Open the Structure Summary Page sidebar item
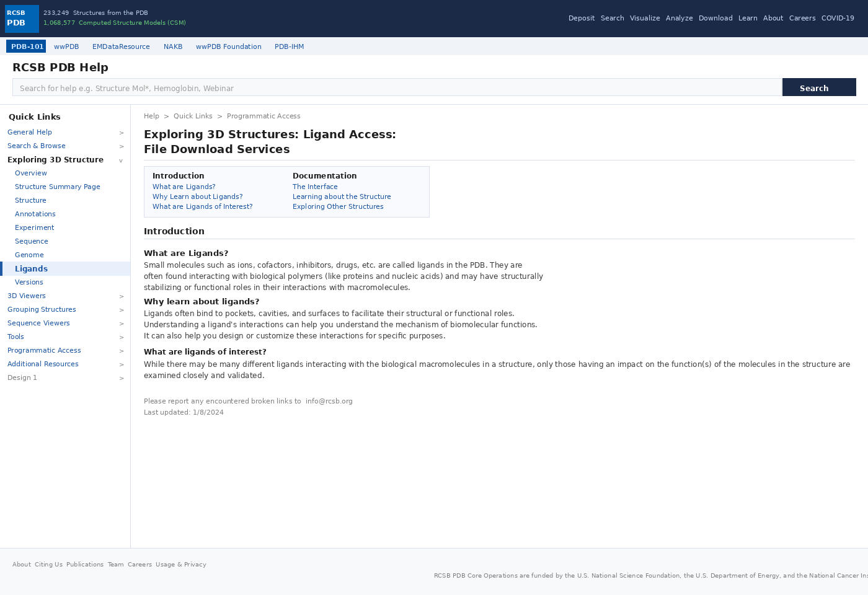 57,187
